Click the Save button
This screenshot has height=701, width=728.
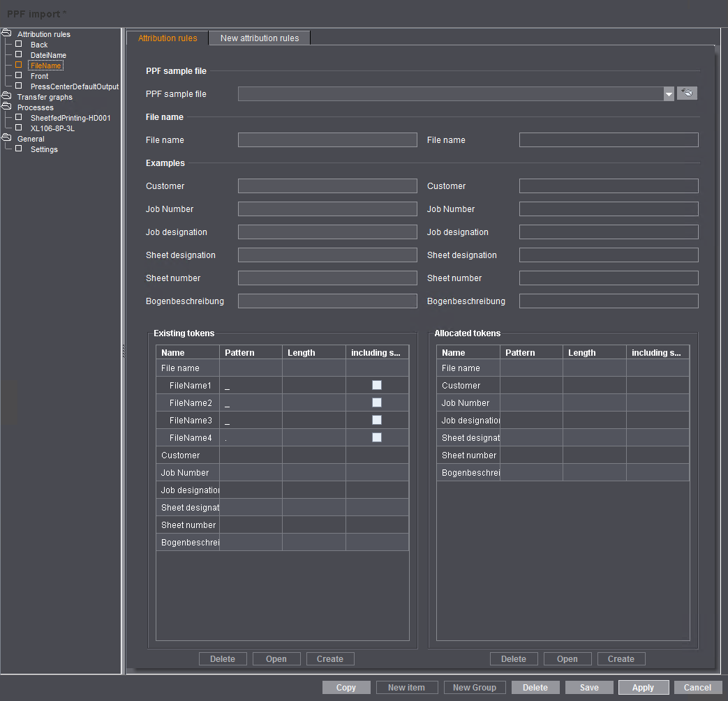[x=589, y=687]
